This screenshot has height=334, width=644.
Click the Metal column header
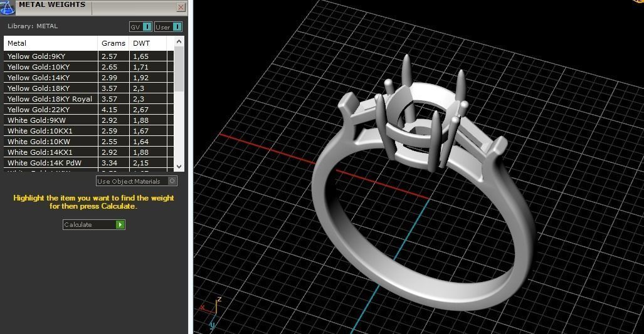(51, 43)
